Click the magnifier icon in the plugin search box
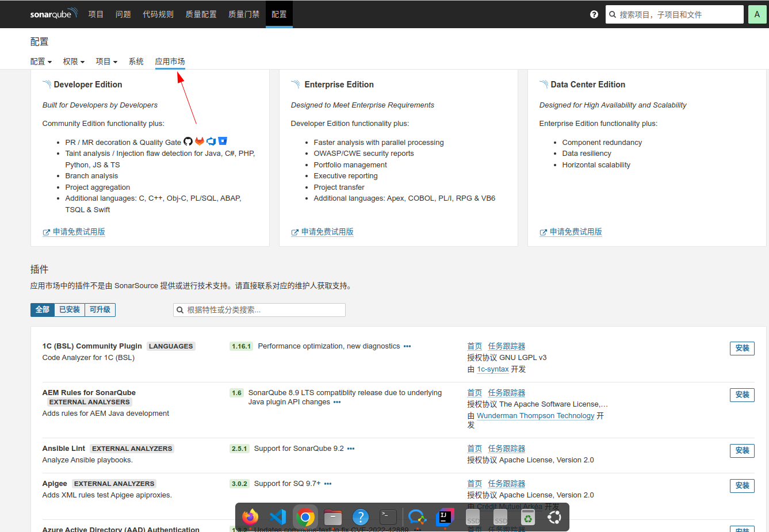The image size is (769, 532). coord(180,310)
